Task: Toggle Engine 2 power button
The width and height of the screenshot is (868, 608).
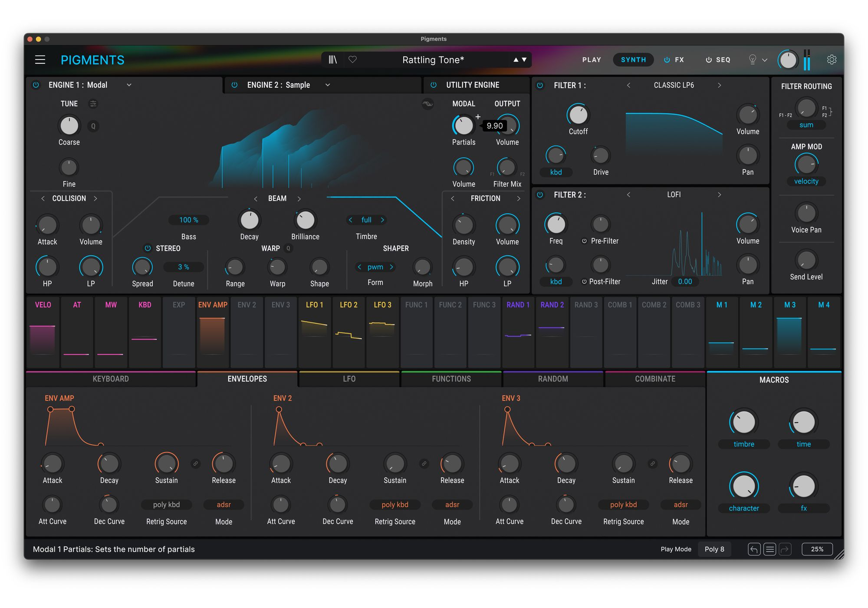Action: point(234,85)
